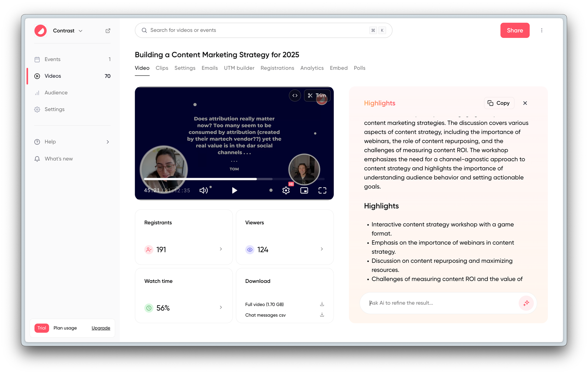The width and height of the screenshot is (588, 374).
Task: Expand the Help section chevron
Action: [108, 141]
